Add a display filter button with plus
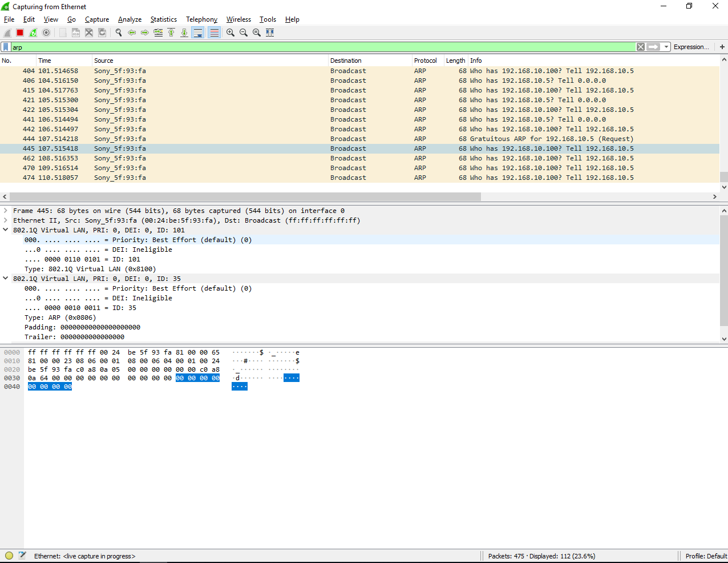This screenshot has width=728, height=563. pos(722,47)
